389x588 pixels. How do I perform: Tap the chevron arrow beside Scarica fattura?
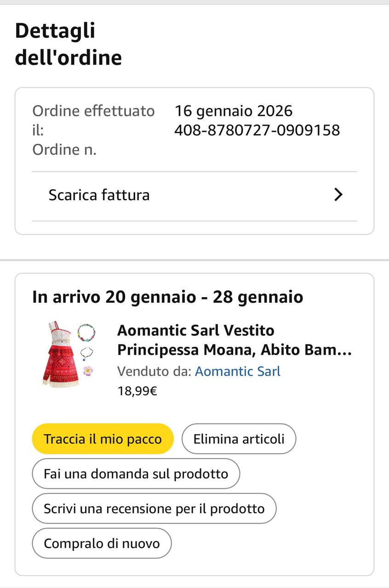(338, 195)
